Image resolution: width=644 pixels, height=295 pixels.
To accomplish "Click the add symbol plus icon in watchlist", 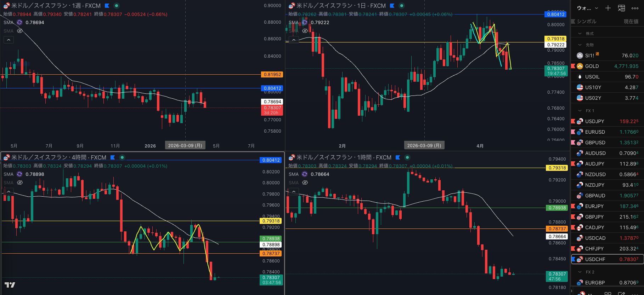I will tap(608, 8).
